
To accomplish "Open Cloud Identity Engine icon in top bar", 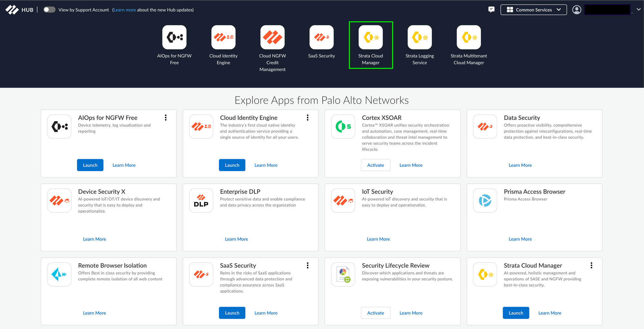I will (x=223, y=37).
